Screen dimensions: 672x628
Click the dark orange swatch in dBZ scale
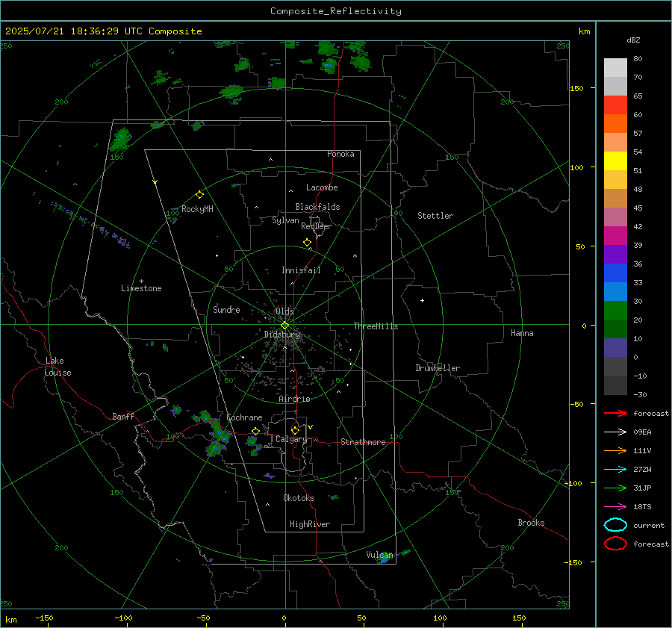click(615, 123)
